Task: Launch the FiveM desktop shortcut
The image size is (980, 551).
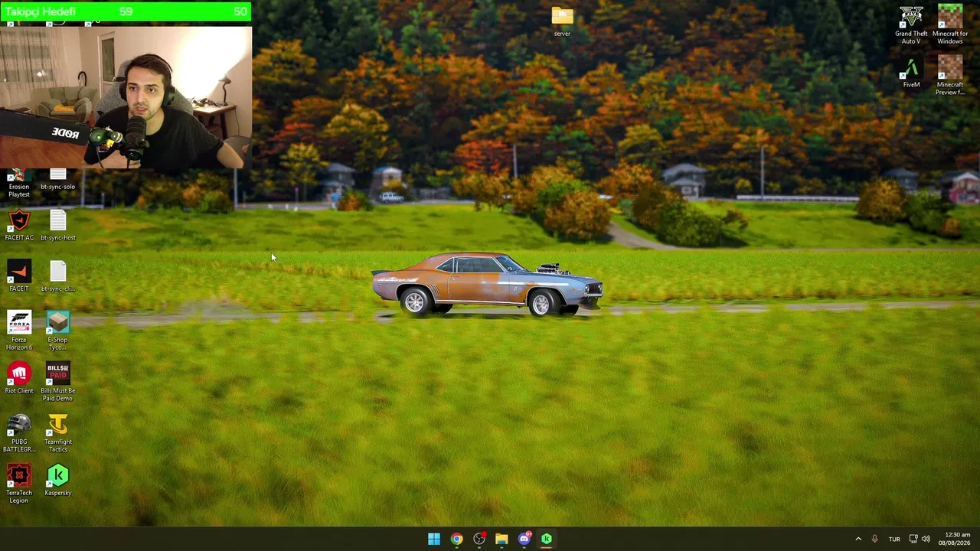Action: coord(911,73)
